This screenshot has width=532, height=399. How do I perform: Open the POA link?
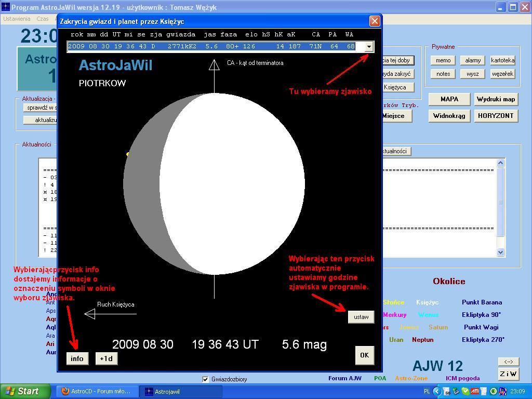380,378
